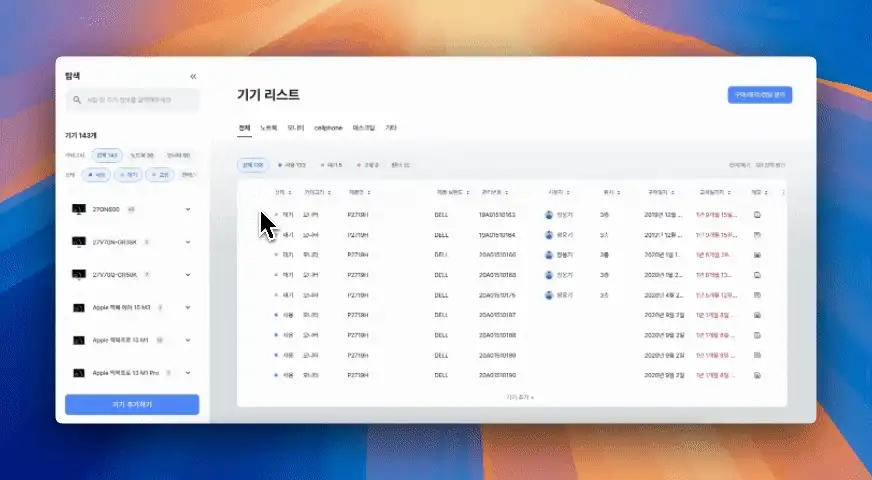Select the 전체 filter chip above the table
The height and width of the screenshot is (480, 872).
pyautogui.click(x=252, y=165)
